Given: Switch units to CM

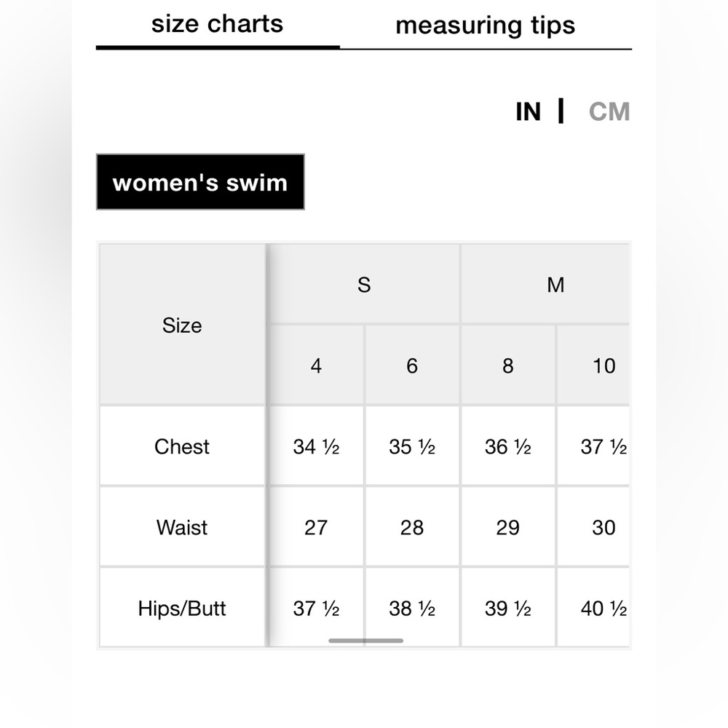Looking at the screenshot, I should point(609,112).
